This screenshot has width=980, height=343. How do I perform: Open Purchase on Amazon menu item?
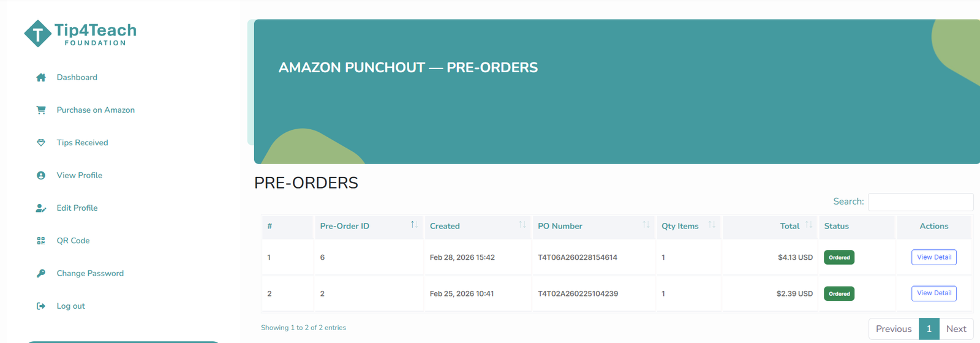tap(96, 110)
